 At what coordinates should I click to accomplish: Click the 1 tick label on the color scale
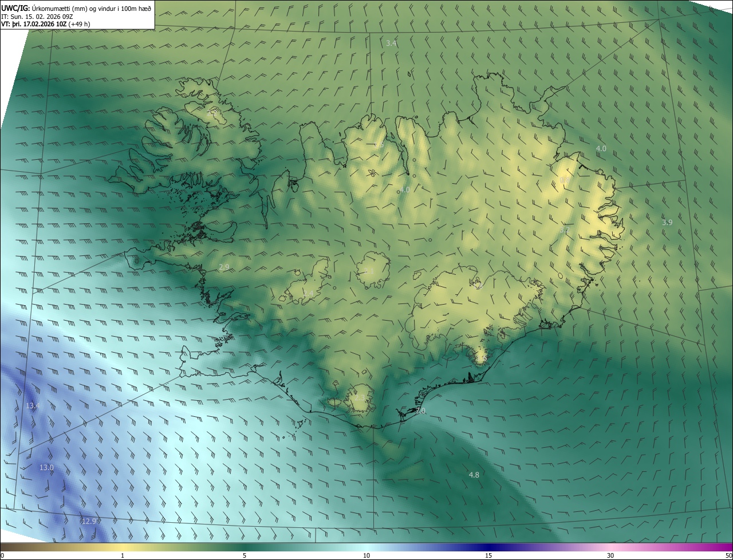coord(123,556)
